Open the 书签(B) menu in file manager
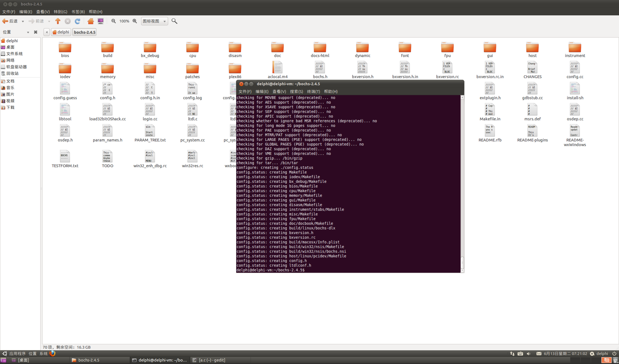The image size is (619, 364). tap(78, 12)
